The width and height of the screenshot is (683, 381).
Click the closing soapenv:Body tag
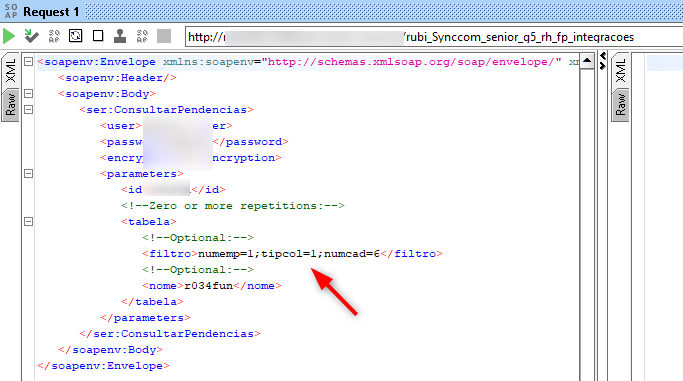111,350
